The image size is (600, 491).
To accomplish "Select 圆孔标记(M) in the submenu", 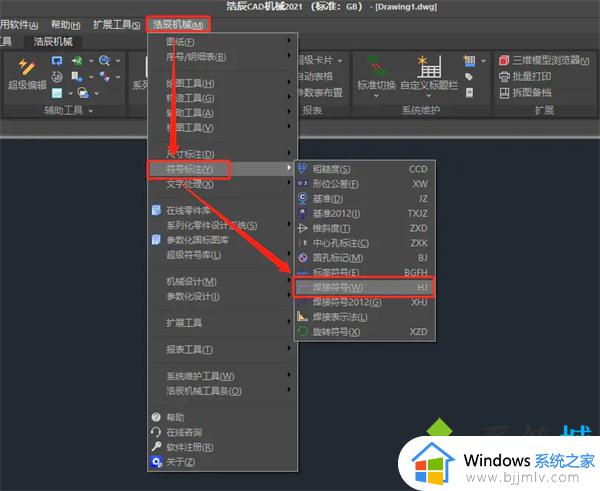I will click(364, 258).
